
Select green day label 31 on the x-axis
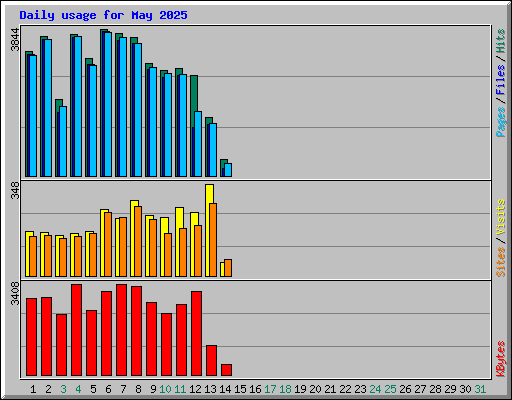coord(480,389)
